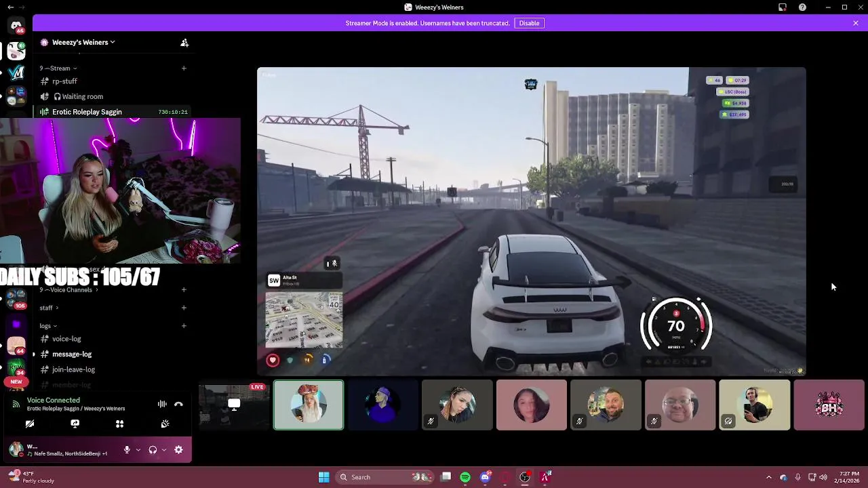Open the soundboard party popper icon
The width and height of the screenshot is (868, 488).
click(165, 424)
